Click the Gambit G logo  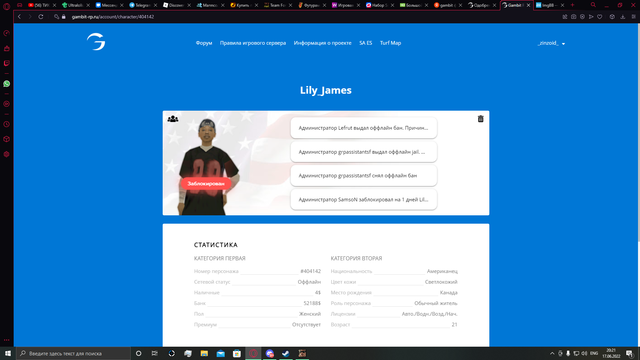click(x=96, y=42)
